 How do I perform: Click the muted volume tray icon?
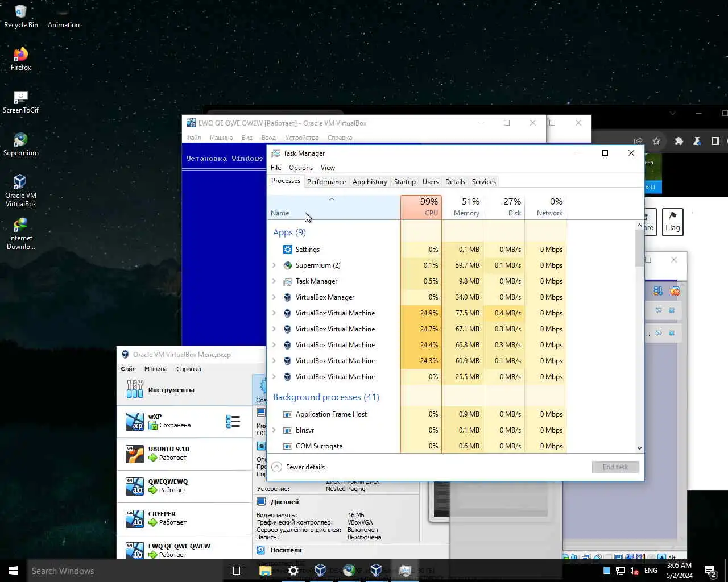(634, 571)
